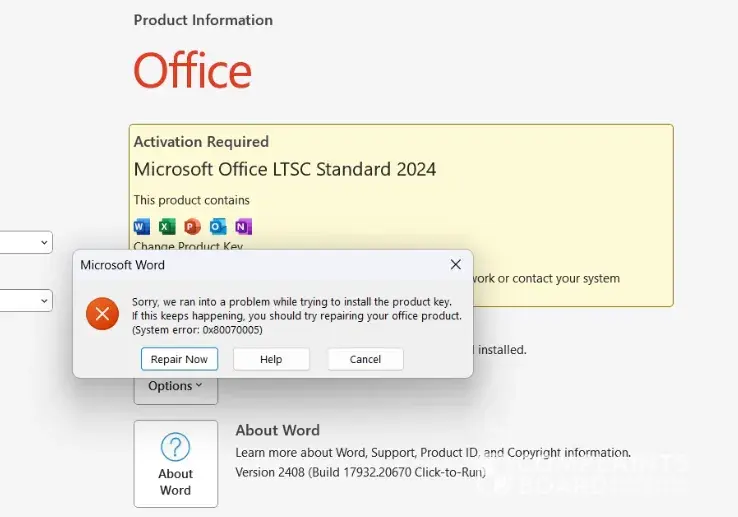This screenshot has width=738, height=517.
Task: Click the Excel app icon
Action: [x=167, y=226]
